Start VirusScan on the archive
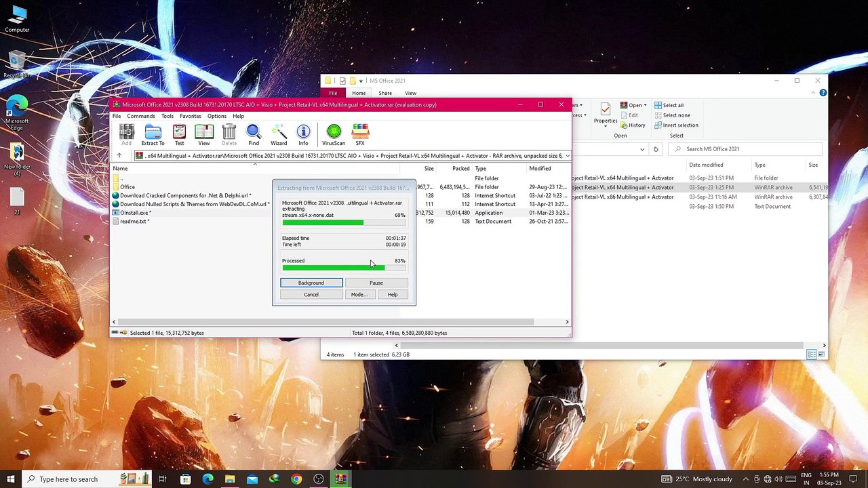Viewport: 868px width, 488px height. coord(334,135)
